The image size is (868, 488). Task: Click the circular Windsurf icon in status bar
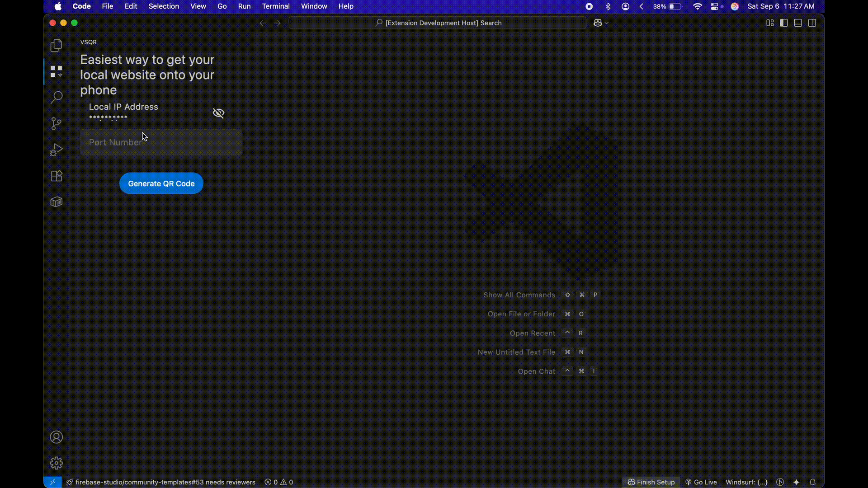(780, 482)
